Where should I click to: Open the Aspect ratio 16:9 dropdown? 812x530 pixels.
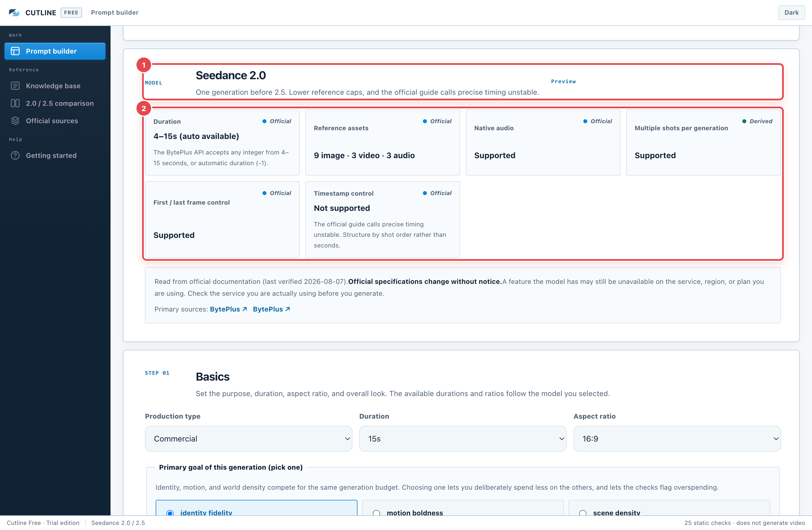click(x=677, y=439)
